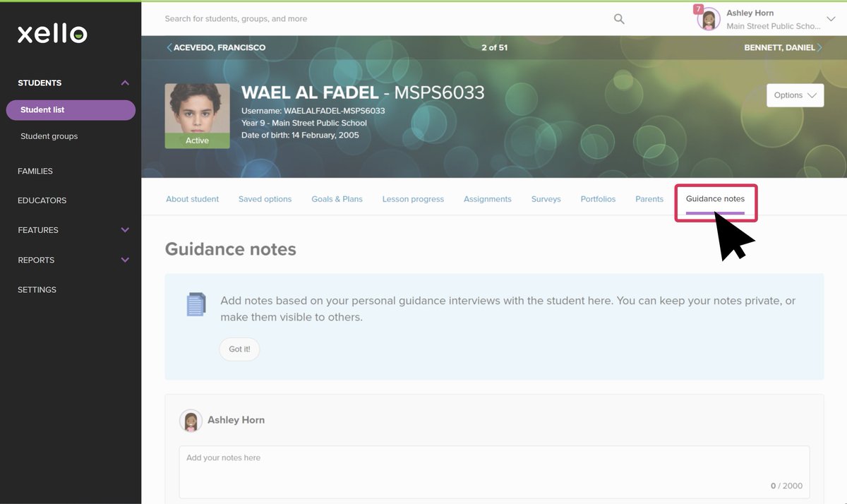This screenshot has height=504, width=847.
Task: Open Educators in sidebar
Action: (x=42, y=200)
